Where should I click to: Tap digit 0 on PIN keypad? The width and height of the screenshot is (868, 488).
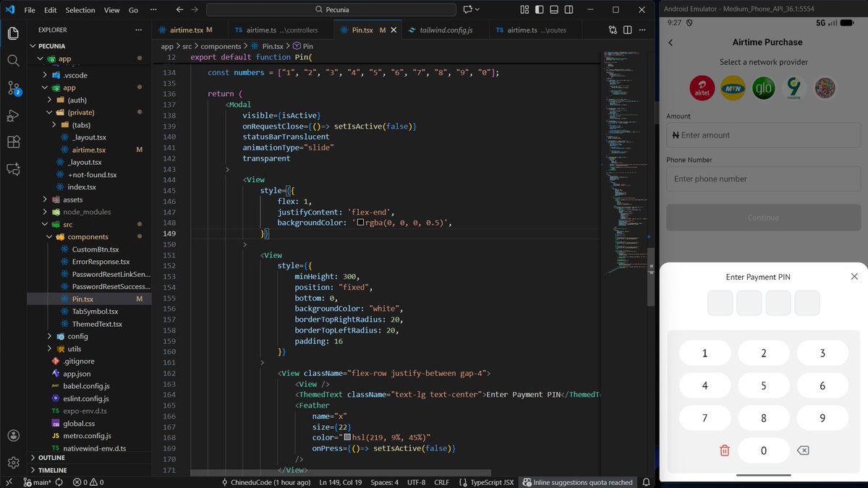point(764,450)
